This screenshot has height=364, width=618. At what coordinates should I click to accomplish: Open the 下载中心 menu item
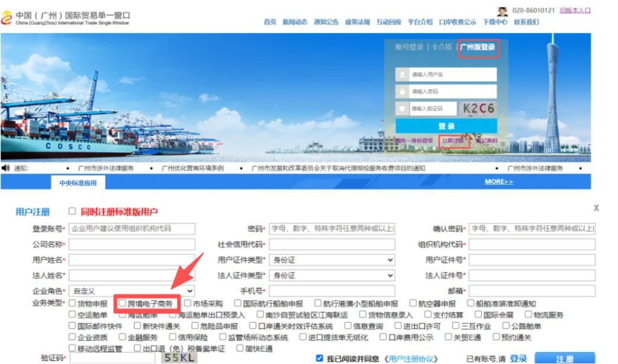click(x=495, y=22)
